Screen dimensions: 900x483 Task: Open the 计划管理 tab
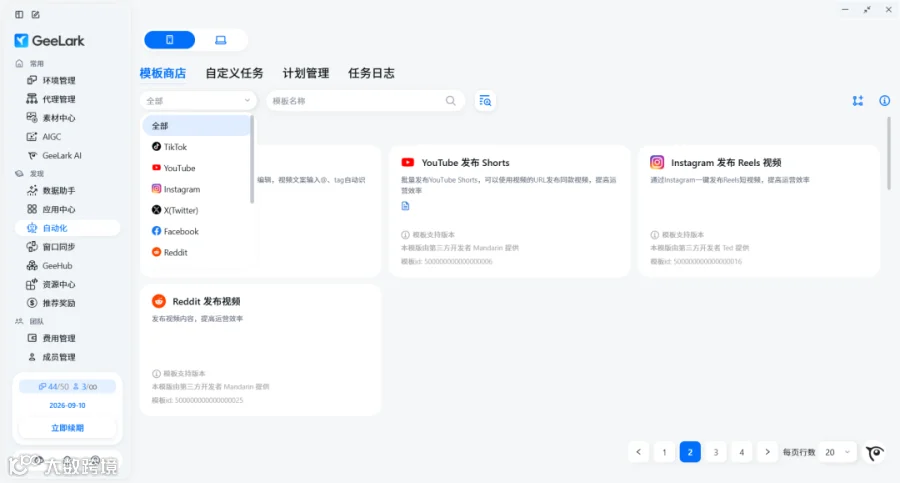305,73
